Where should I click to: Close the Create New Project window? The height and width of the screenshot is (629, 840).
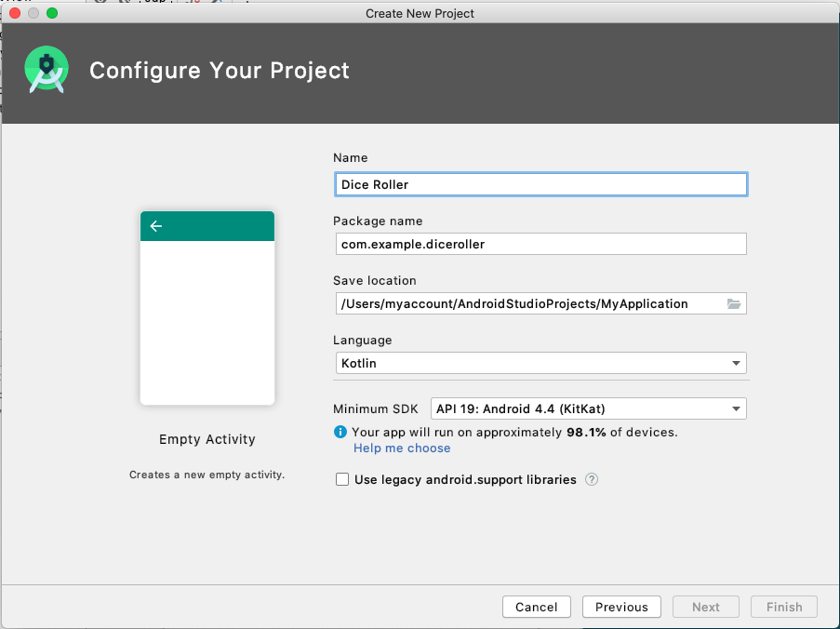(15, 13)
